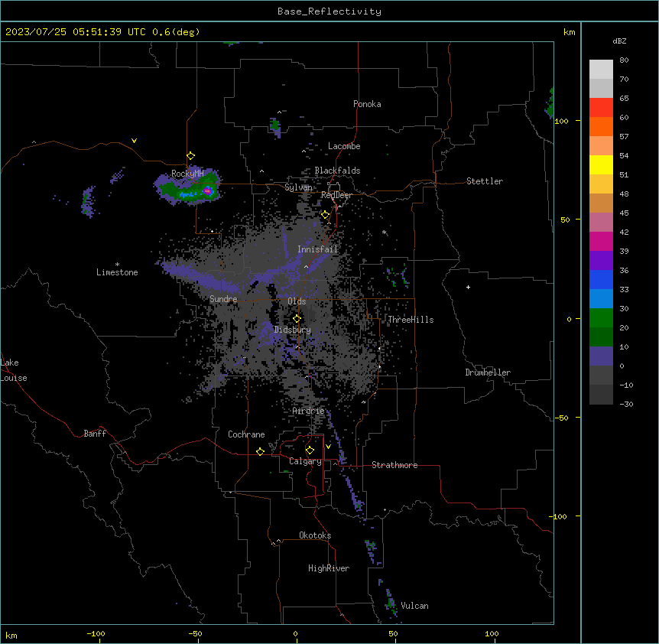This screenshot has height=644, width=659.
Task: Click the Stettler city label
Action: pos(485,181)
